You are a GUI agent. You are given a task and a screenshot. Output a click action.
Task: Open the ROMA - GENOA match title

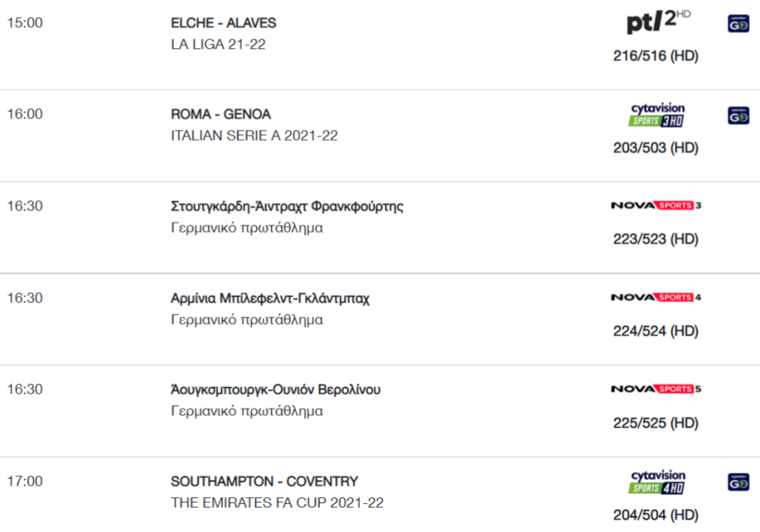coord(220,114)
